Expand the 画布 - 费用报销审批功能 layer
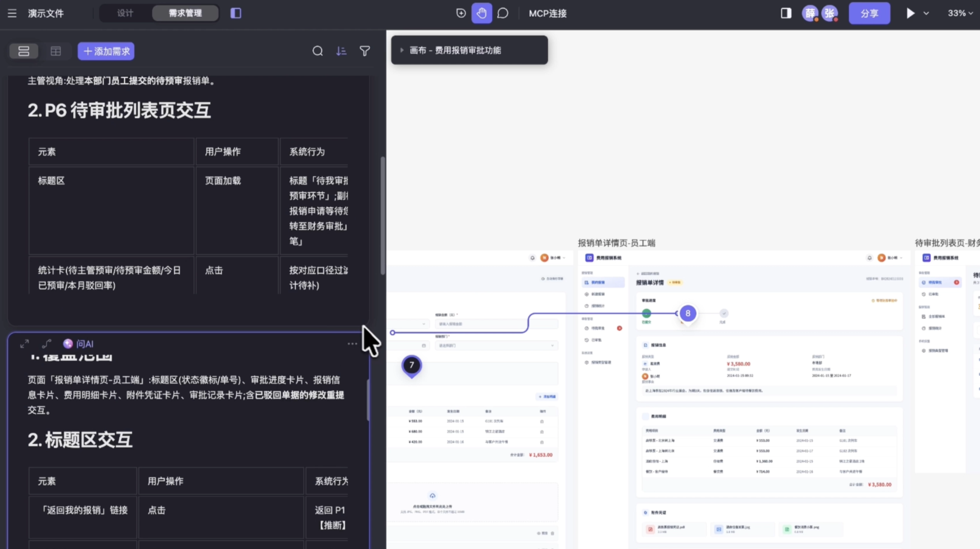Image resolution: width=980 pixels, height=549 pixels. pyautogui.click(x=402, y=50)
